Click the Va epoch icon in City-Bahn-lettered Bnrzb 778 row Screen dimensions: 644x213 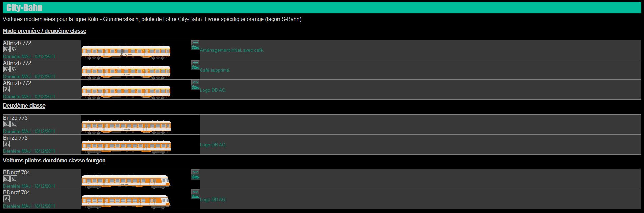(x=14, y=124)
